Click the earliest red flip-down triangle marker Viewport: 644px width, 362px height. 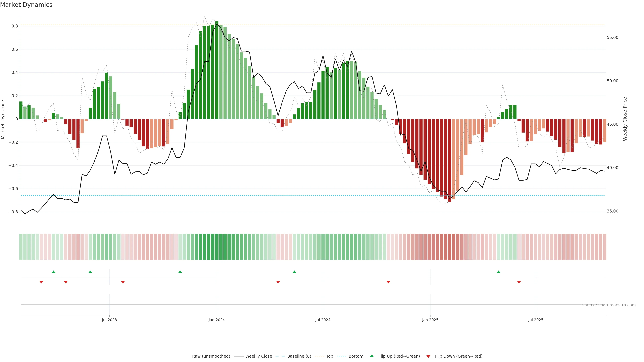(41, 282)
